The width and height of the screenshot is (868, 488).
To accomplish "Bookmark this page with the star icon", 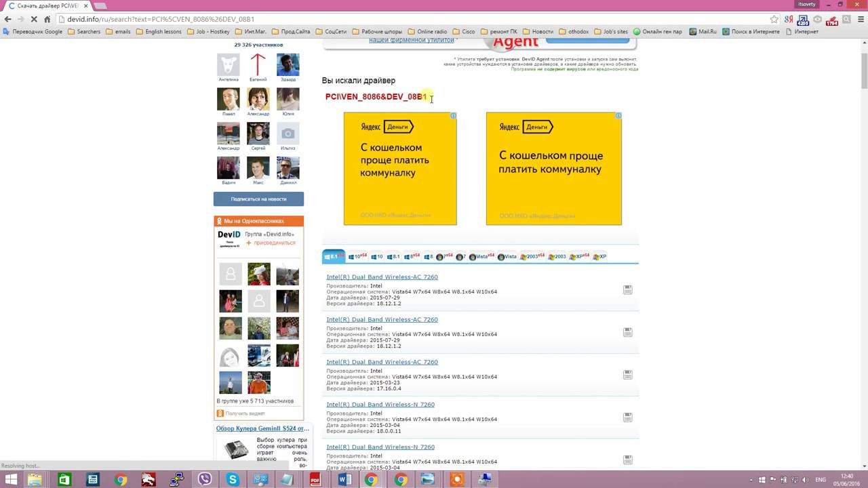I will point(774,19).
